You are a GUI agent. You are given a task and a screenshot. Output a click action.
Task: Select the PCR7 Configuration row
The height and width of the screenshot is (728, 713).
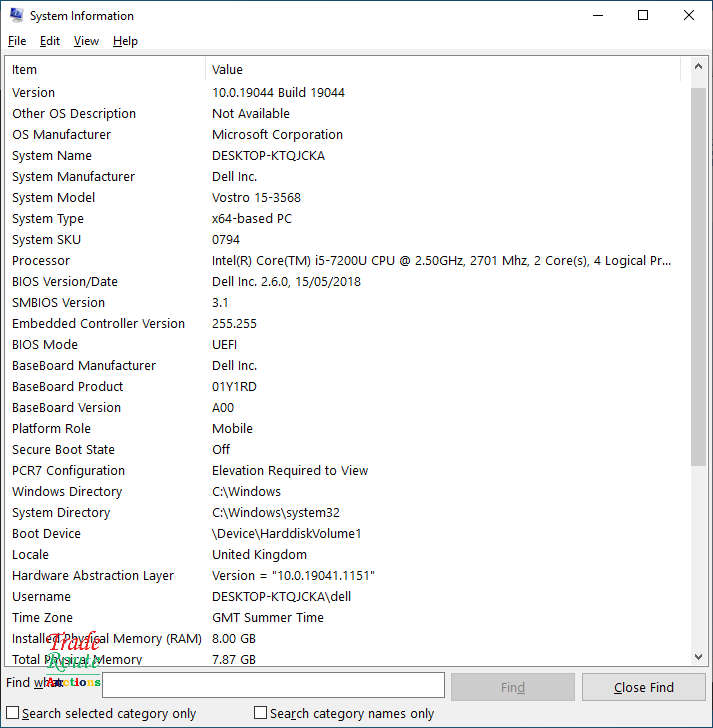coord(344,471)
